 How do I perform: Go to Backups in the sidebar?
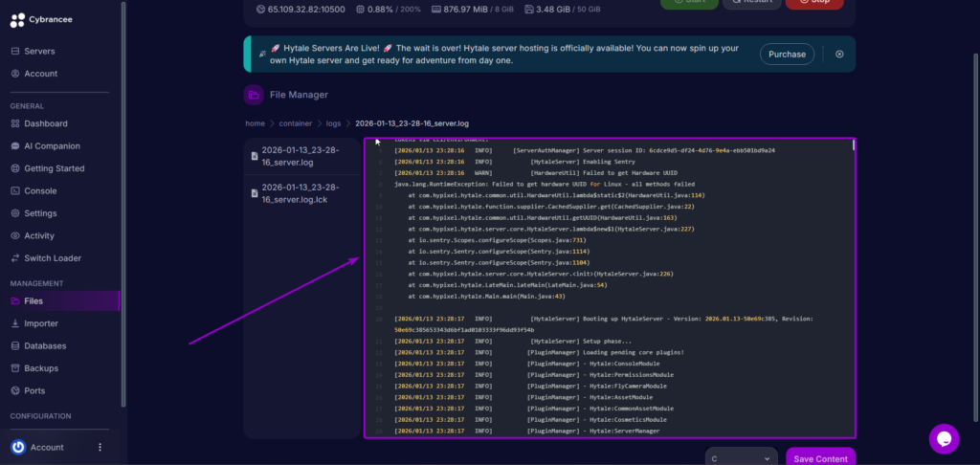point(41,367)
